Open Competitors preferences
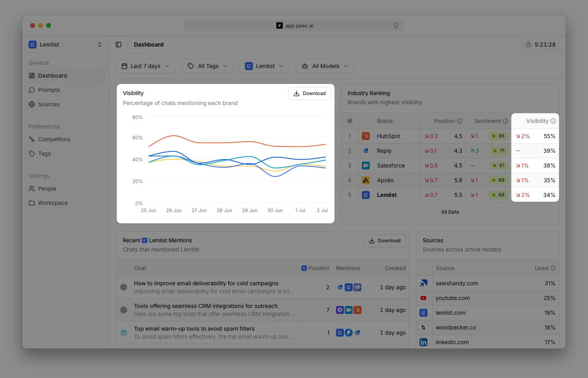 coord(66,139)
